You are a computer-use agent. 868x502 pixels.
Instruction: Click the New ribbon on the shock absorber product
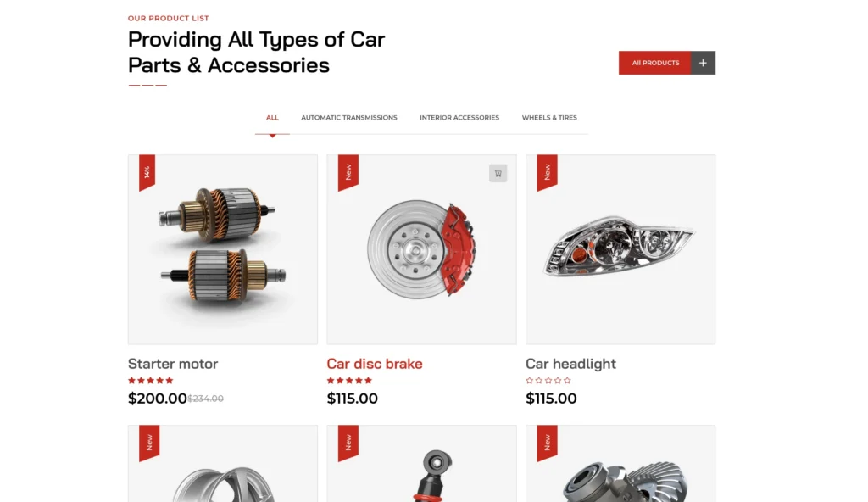[348, 443]
